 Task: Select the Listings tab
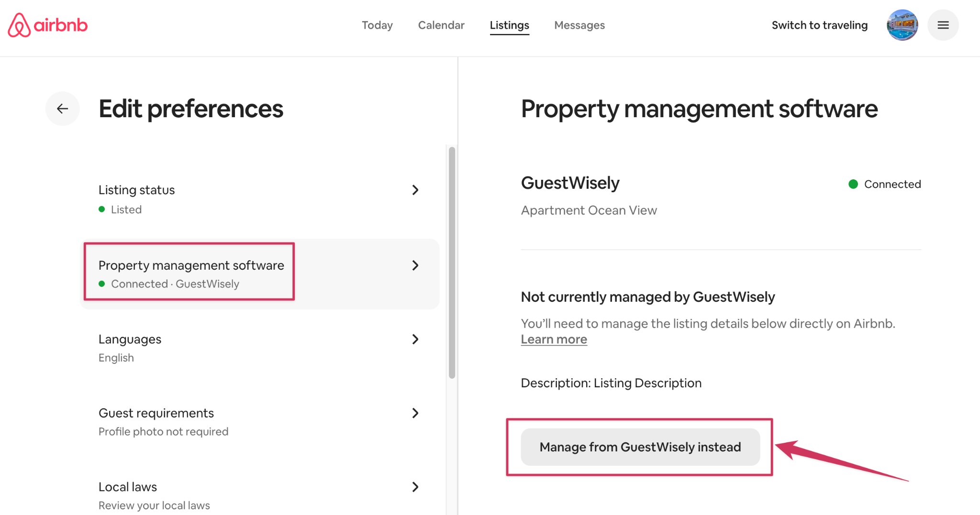509,25
